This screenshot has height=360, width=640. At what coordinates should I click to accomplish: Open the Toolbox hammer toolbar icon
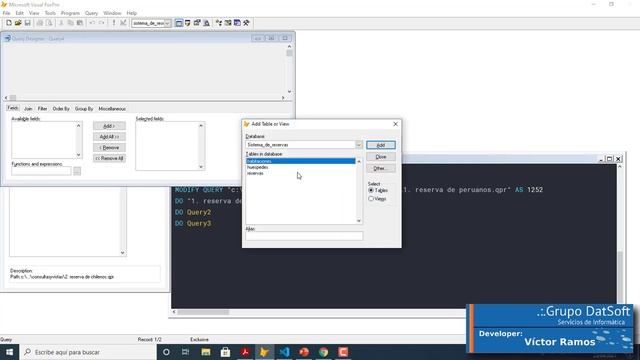[x=246, y=23]
